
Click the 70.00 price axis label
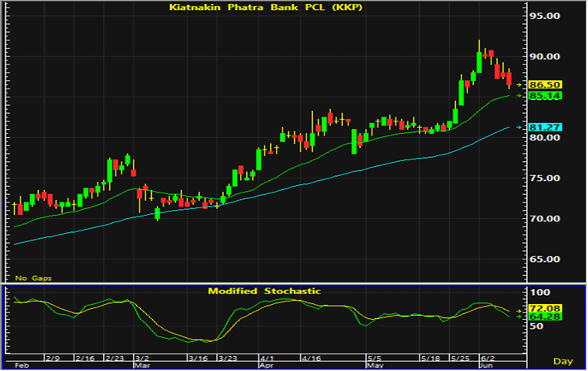(544, 219)
